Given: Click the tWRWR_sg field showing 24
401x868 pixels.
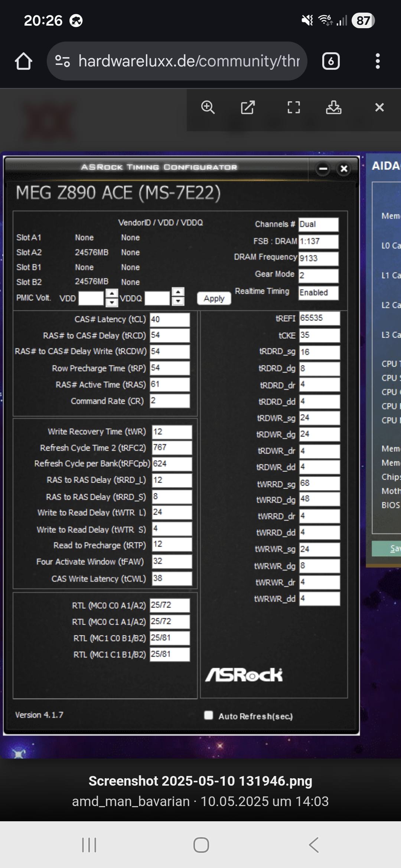Looking at the screenshot, I should (319, 549).
